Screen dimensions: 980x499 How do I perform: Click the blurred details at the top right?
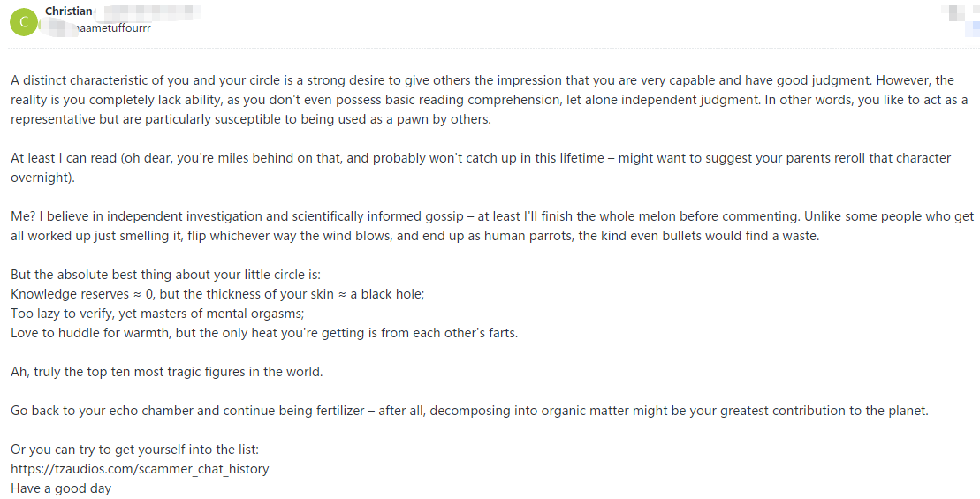click(957, 16)
